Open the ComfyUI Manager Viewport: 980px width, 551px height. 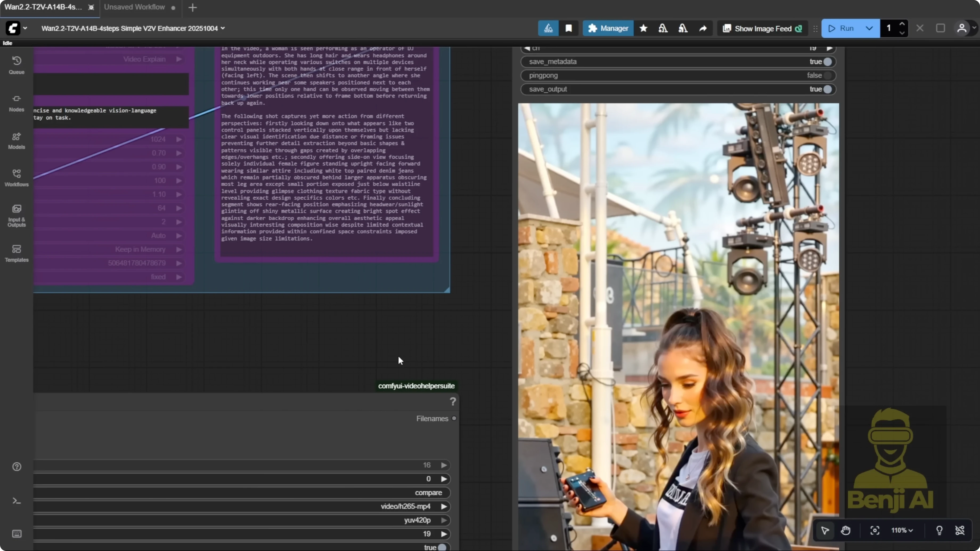pos(607,28)
